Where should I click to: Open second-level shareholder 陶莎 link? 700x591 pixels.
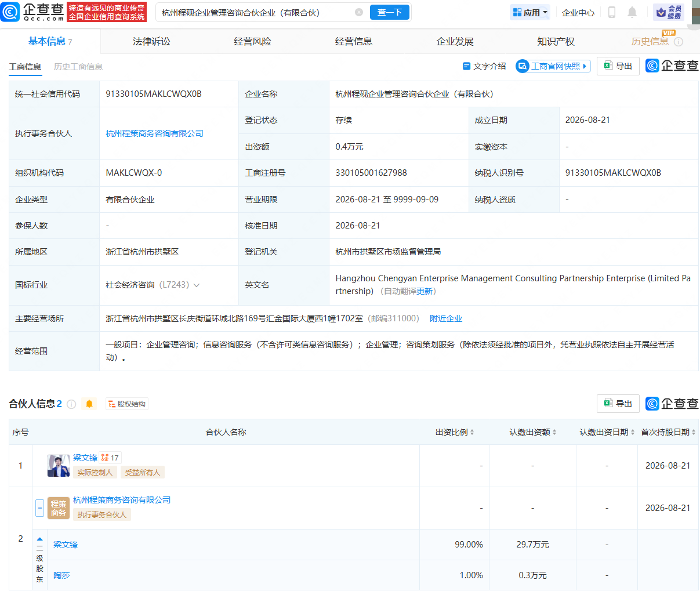(61, 575)
